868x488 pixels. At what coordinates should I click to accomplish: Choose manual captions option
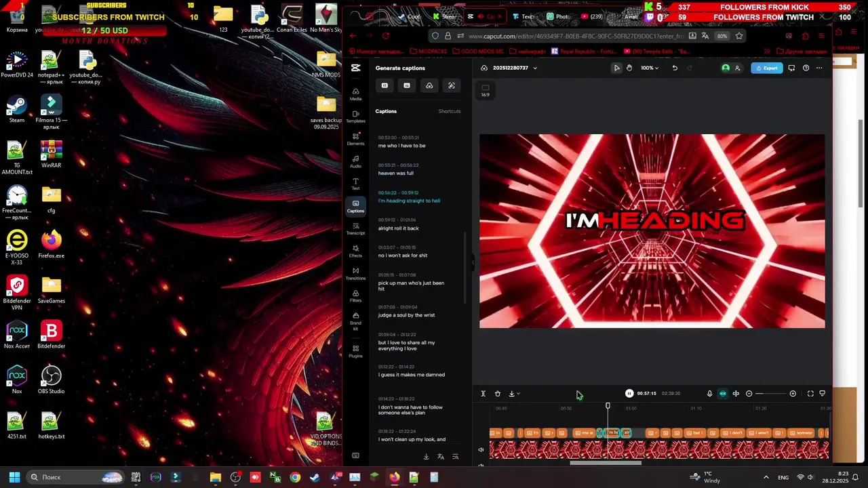click(x=407, y=85)
